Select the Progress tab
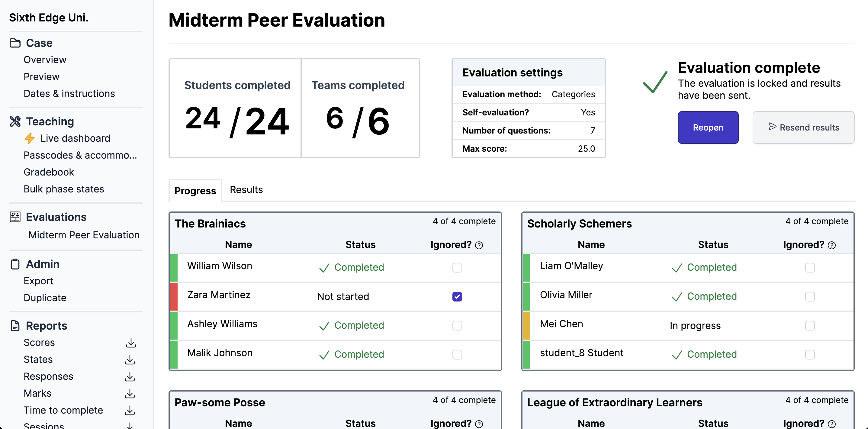 click(x=195, y=191)
